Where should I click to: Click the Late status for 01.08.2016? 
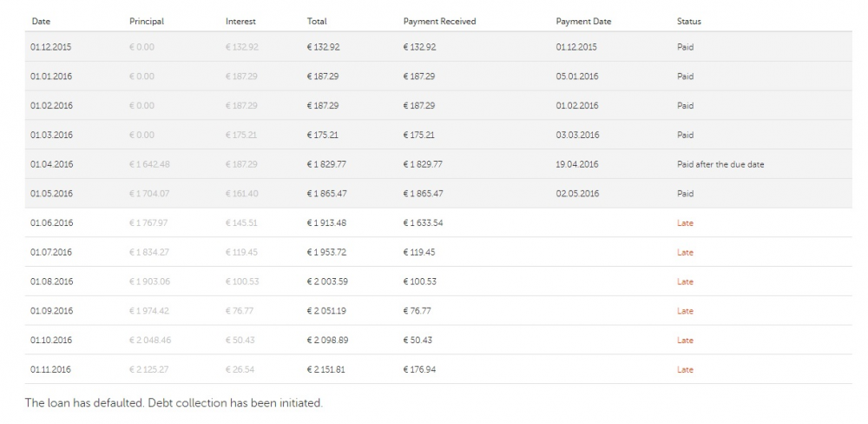coord(685,282)
